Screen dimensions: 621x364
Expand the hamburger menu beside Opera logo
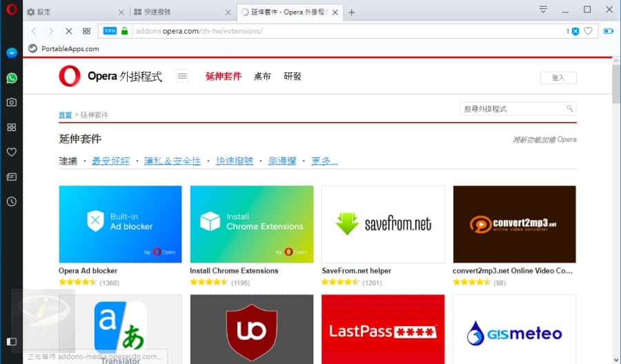(x=182, y=76)
